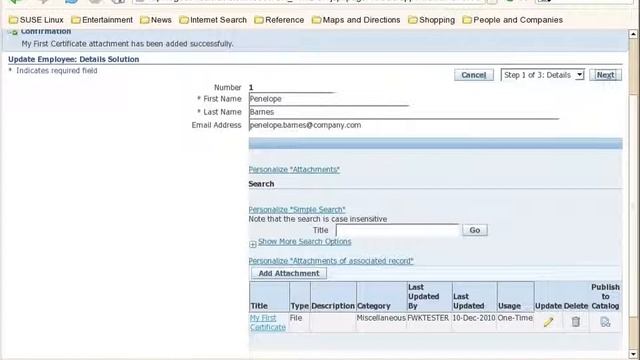640x360 pixels.
Task: Click the Next button
Action: pyautogui.click(x=605, y=75)
